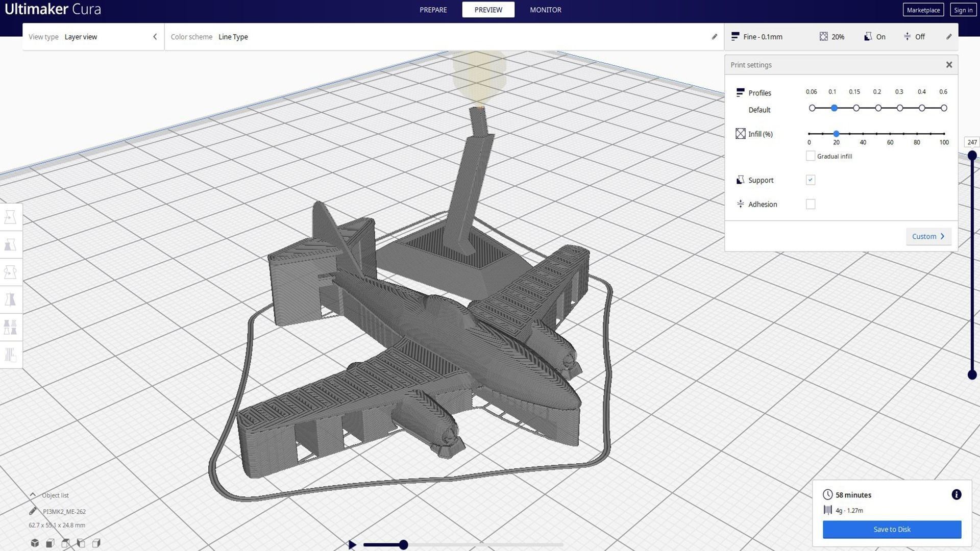The image size is (980, 551).
Task: Select the 0.2 profile radio point
Action: click(x=878, y=108)
